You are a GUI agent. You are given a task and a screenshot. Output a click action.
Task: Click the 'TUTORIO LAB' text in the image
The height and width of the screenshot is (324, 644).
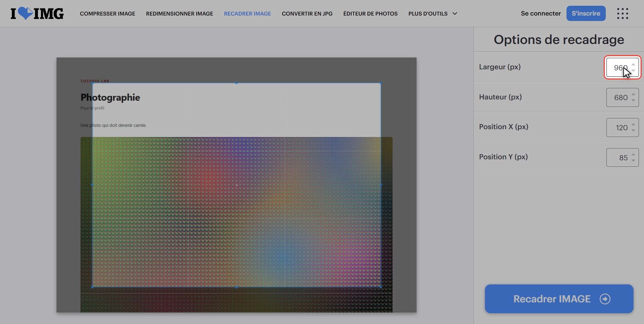(x=95, y=81)
